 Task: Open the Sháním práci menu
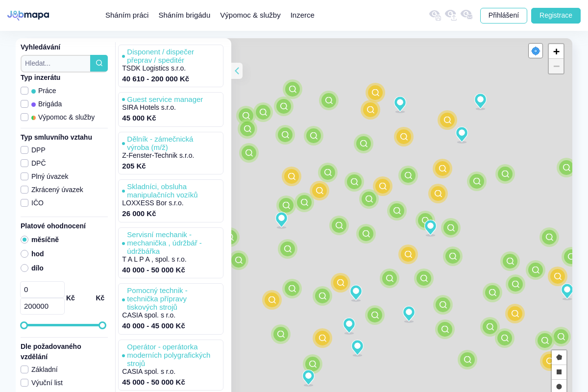tap(127, 15)
